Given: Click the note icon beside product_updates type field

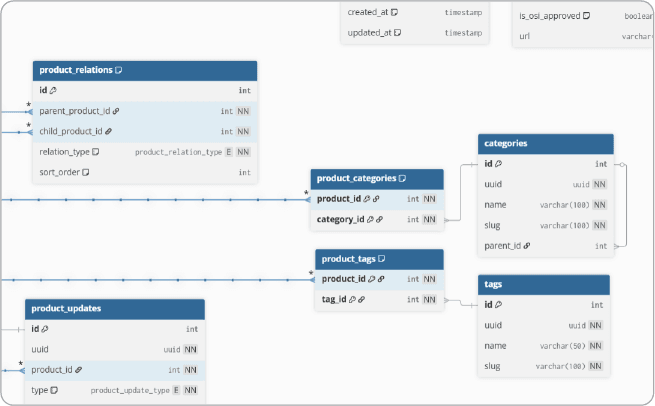Looking at the screenshot, I should coord(55,390).
